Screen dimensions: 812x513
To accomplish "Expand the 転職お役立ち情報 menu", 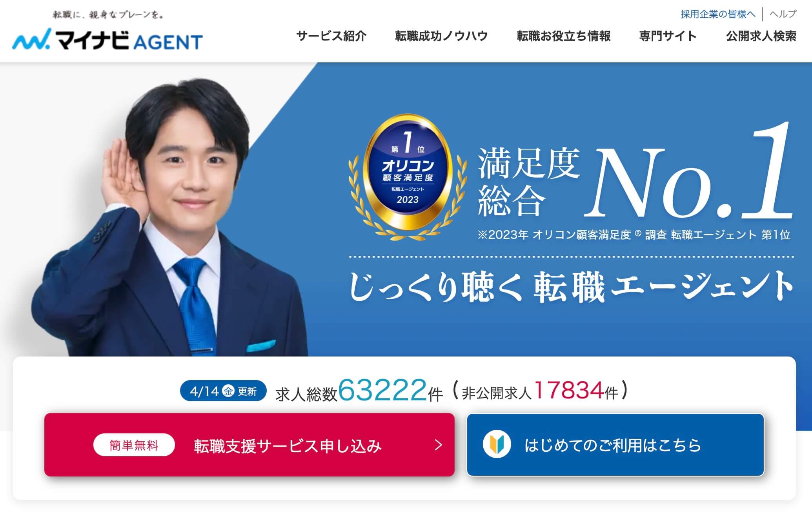I will point(563,36).
